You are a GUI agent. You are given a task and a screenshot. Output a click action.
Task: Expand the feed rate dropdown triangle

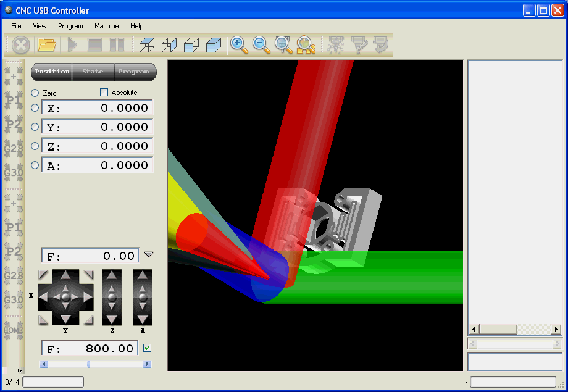[148, 254]
